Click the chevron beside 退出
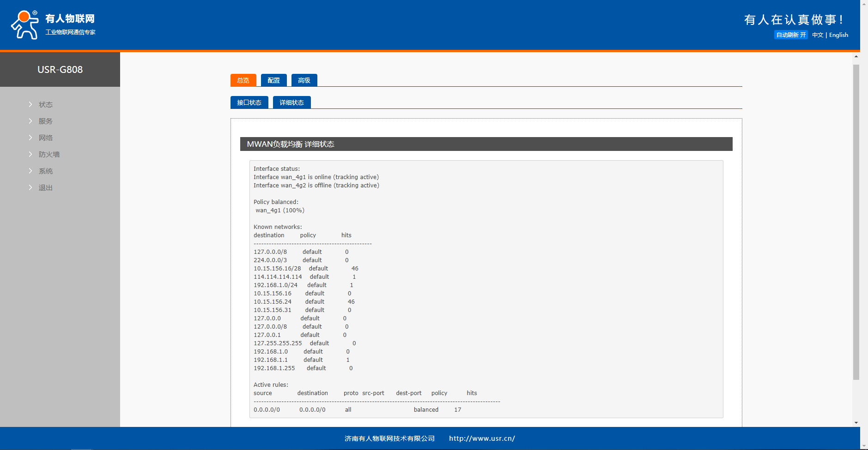 (30, 187)
